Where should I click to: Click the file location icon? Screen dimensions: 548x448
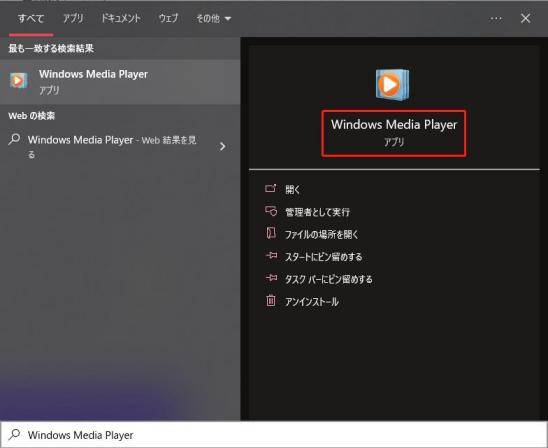click(x=271, y=233)
